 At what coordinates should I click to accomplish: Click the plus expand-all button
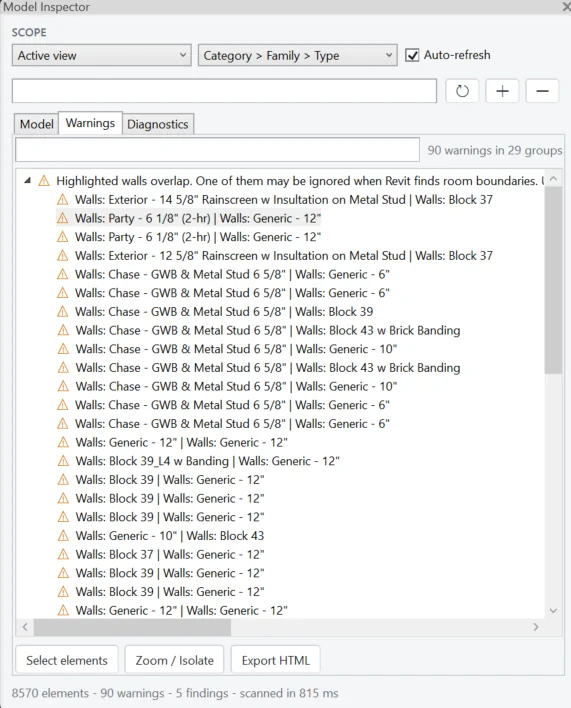click(502, 91)
